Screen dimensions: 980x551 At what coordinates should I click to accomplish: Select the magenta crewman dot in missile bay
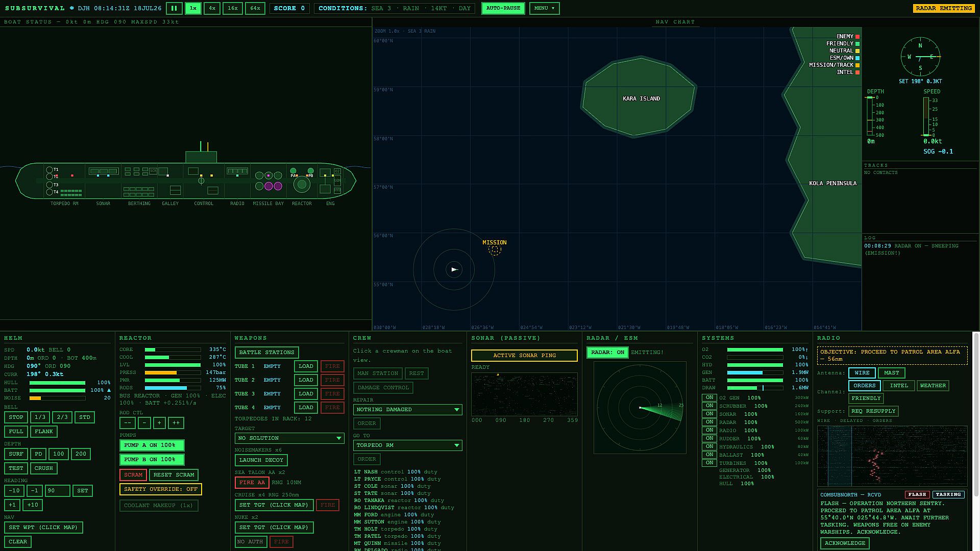(268, 176)
